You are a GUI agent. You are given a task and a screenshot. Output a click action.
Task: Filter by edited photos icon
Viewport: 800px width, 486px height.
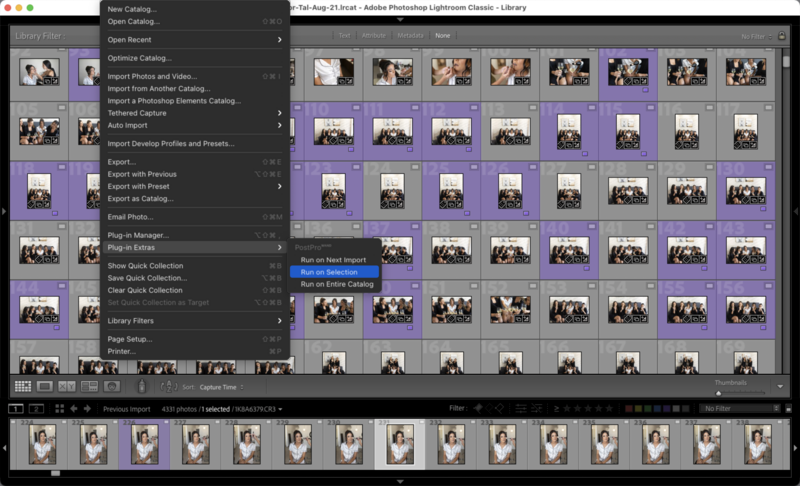(521, 408)
